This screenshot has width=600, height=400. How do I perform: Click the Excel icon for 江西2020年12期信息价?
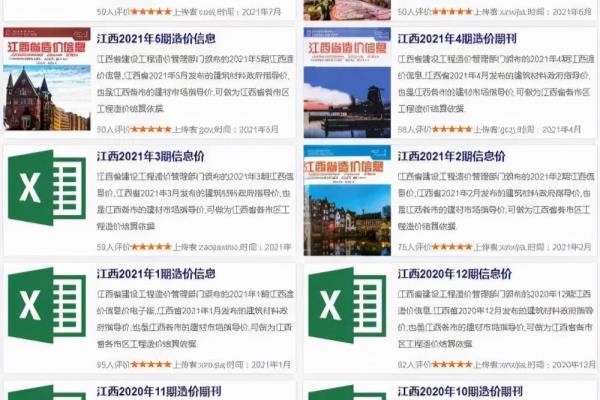pyautogui.click(x=347, y=305)
